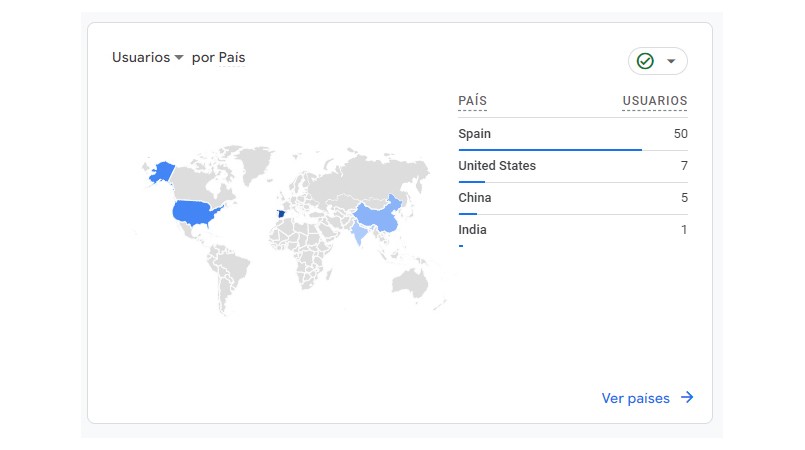Expand the Usuarios metric dropdown
The width and height of the screenshot is (805, 450).
(147, 57)
